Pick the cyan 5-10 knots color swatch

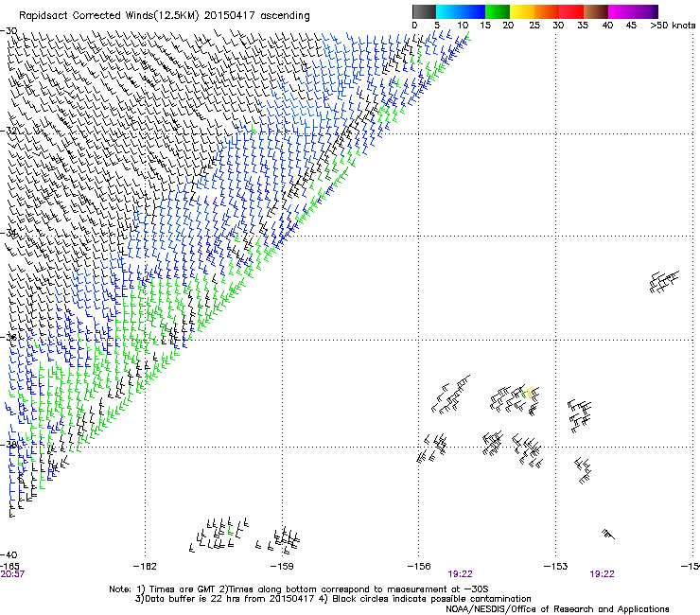point(448,11)
